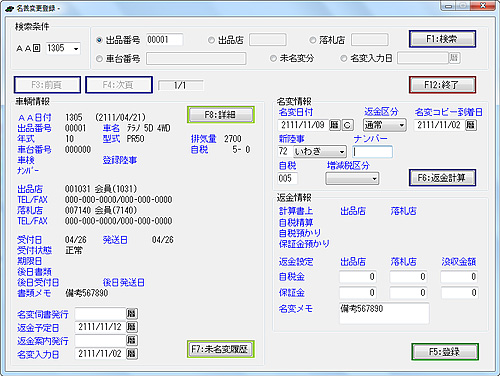Image resolution: width=500 pixels, height=376 pixels.
Task: Open the 増減税区分 dropdown
Action: 352,179
